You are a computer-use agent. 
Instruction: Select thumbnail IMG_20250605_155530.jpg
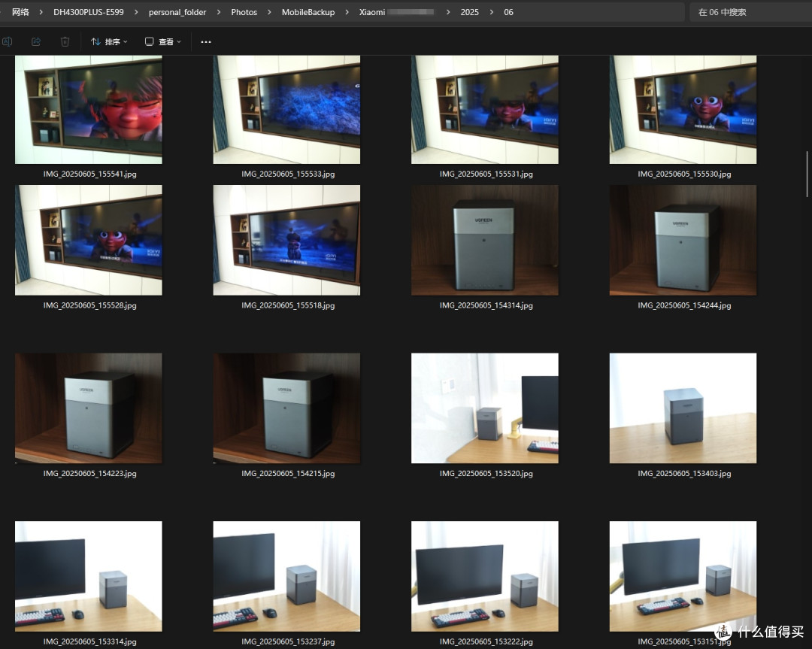point(683,110)
